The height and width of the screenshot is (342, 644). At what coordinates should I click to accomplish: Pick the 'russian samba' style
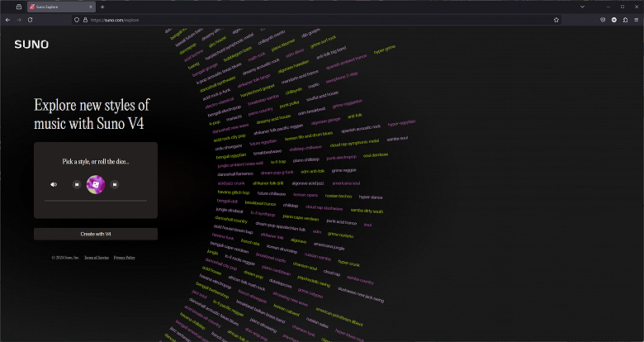pyautogui.click(x=318, y=257)
